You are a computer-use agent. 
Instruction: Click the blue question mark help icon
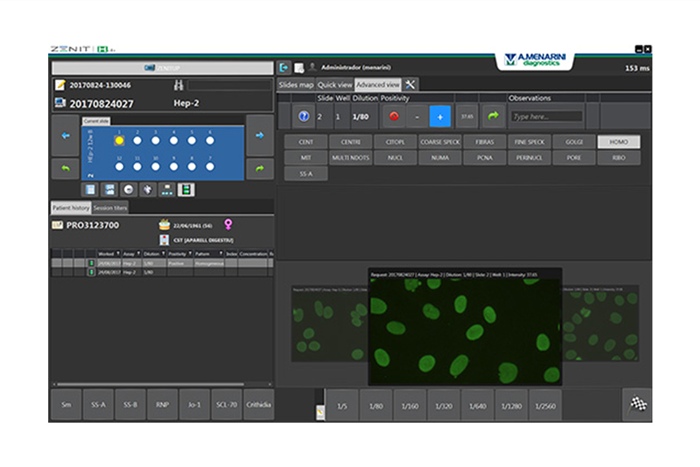pyautogui.click(x=304, y=116)
